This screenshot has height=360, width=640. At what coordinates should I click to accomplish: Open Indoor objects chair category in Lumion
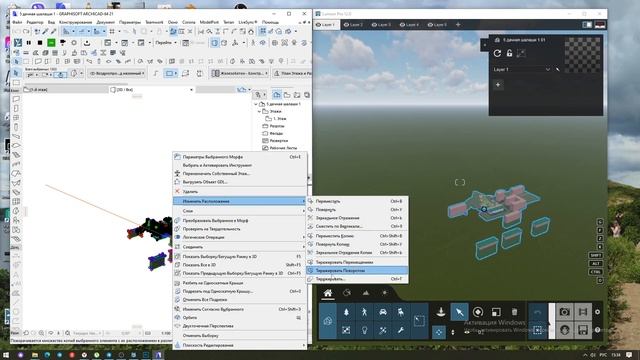401,312
